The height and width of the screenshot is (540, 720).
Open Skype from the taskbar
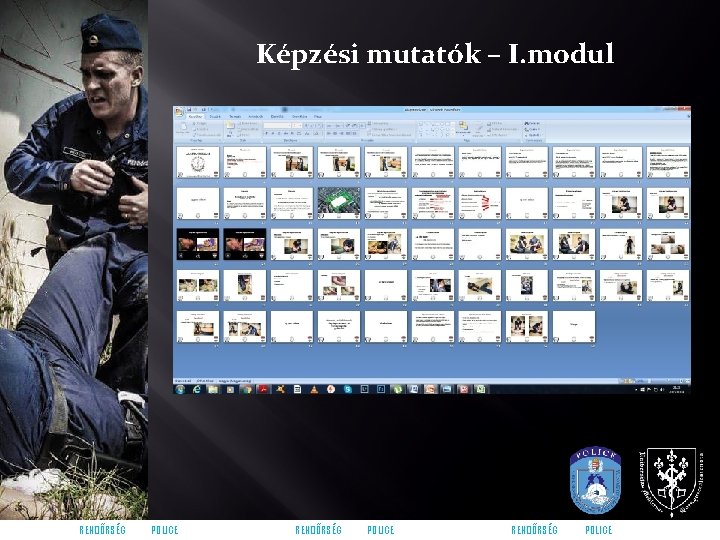(x=348, y=389)
